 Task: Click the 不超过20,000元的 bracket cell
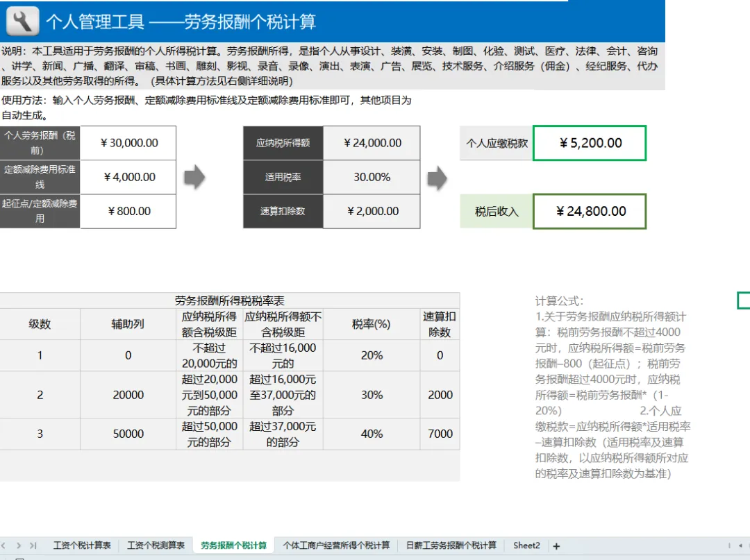[x=210, y=355]
